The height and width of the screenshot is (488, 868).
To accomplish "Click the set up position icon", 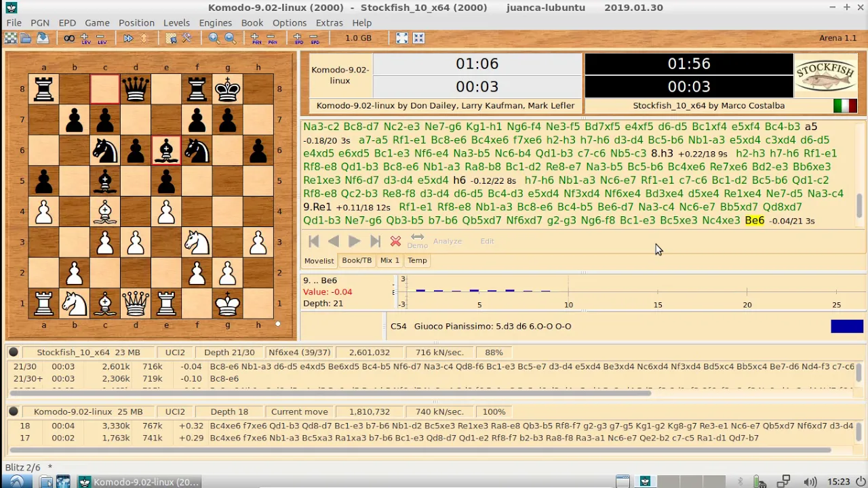I will click(171, 39).
